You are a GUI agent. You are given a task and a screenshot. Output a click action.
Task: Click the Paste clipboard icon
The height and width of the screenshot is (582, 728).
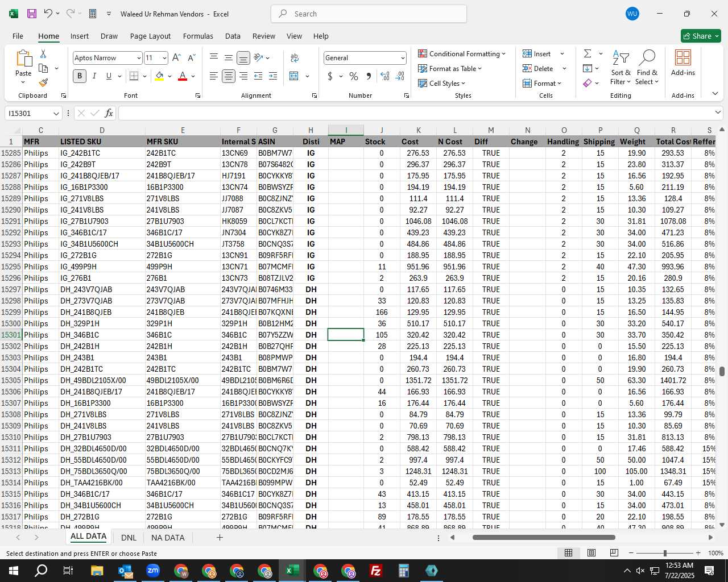[23, 59]
